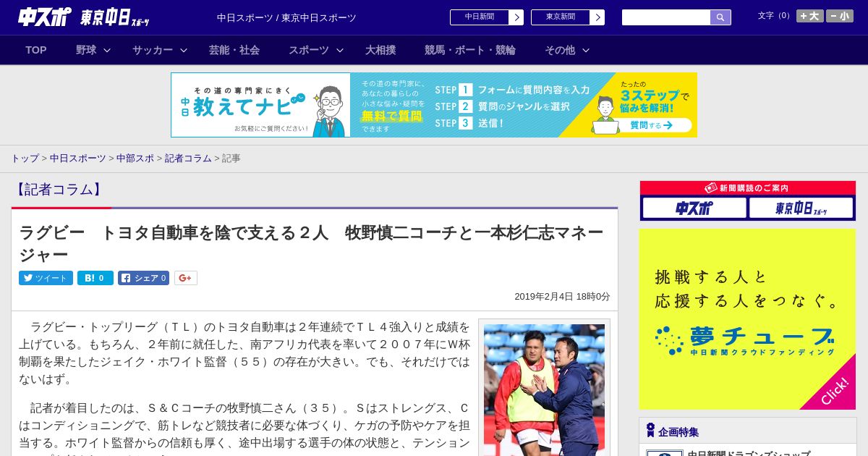The height and width of the screenshot is (456, 868).
Task: Click the 企画特集 ribbon icon
Action: pos(650,431)
